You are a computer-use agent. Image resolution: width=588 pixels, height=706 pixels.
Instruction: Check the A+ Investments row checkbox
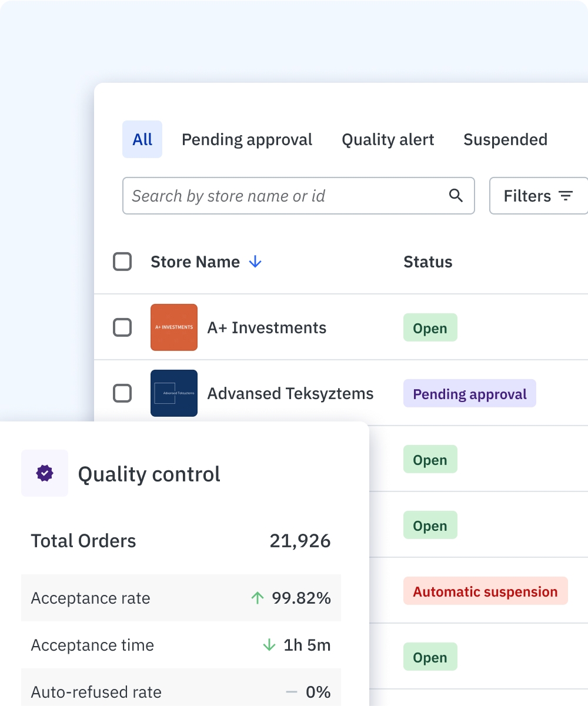(122, 327)
